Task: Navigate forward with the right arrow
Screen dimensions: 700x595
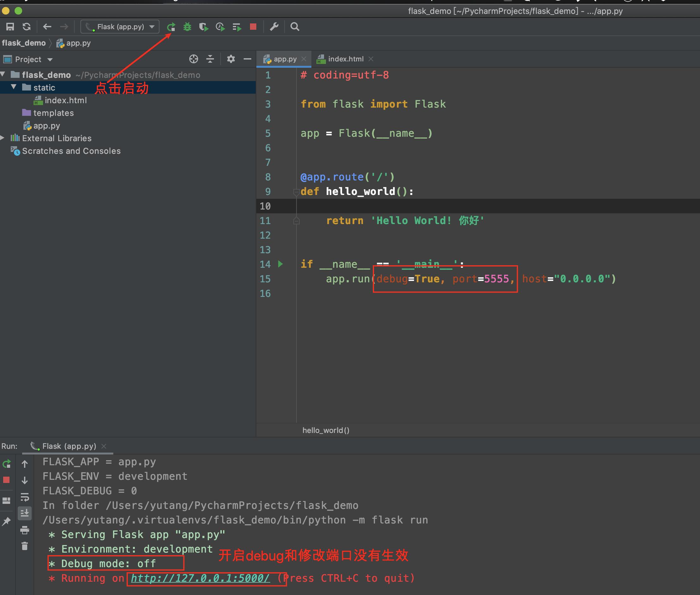Action: pyautogui.click(x=64, y=27)
